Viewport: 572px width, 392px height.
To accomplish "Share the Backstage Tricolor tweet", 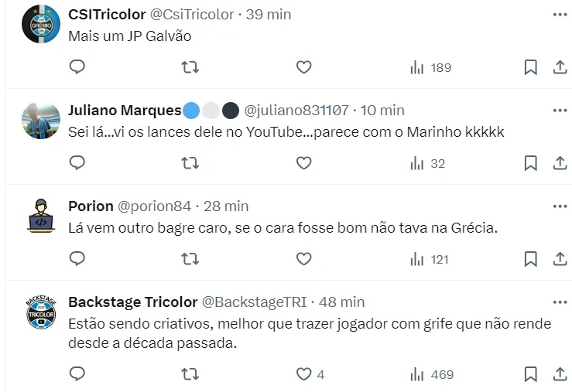I will [x=560, y=374].
